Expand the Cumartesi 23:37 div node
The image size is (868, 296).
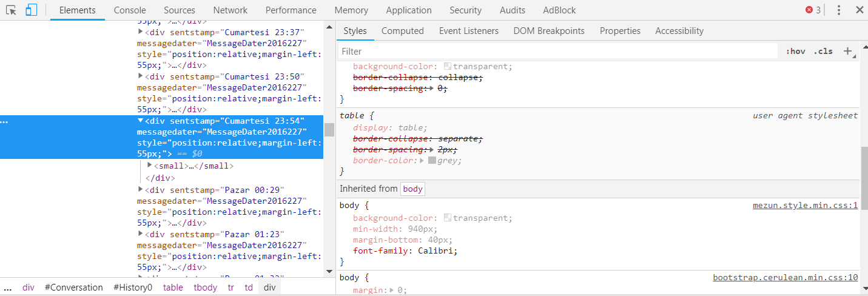point(141,32)
